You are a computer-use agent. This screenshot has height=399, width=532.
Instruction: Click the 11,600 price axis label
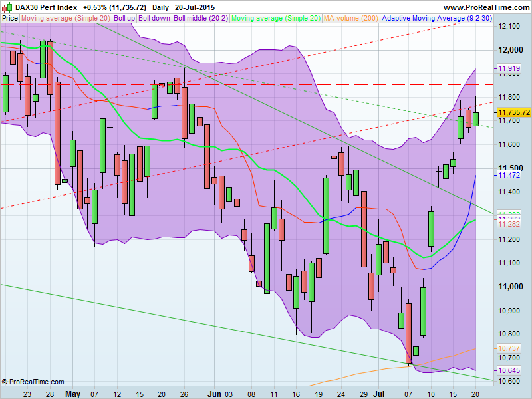click(509, 144)
